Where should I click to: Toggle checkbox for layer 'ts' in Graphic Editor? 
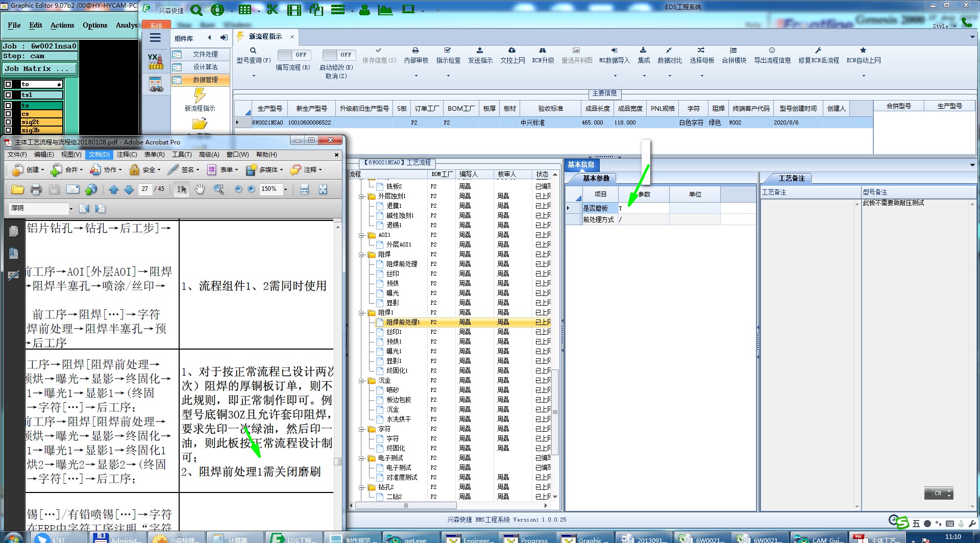(x=8, y=106)
